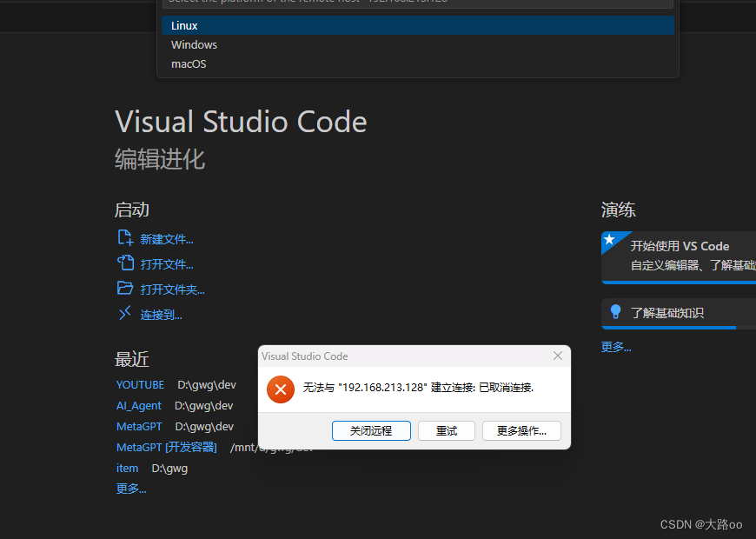Image resolution: width=756 pixels, height=539 pixels.
Task: Click the path D:\gwg\dev next to YOUTUBE
Action: click(x=207, y=385)
